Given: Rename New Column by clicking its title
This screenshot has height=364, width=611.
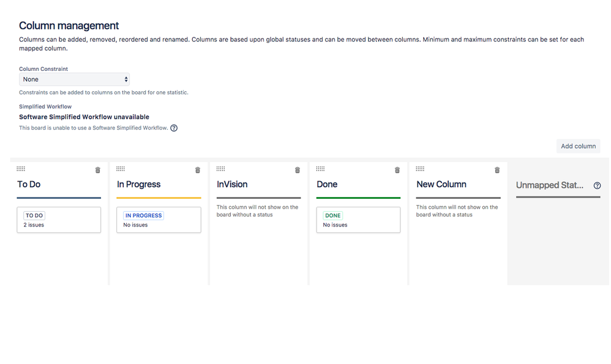Looking at the screenshot, I should click(441, 184).
